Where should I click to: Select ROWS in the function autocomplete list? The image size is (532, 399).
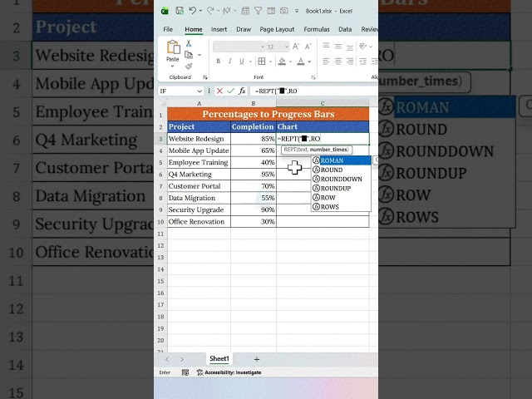[x=341, y=207]
